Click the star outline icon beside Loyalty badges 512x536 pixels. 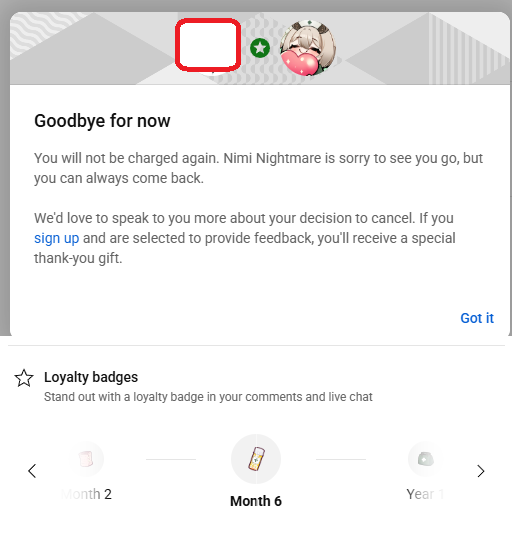[24, 378]
